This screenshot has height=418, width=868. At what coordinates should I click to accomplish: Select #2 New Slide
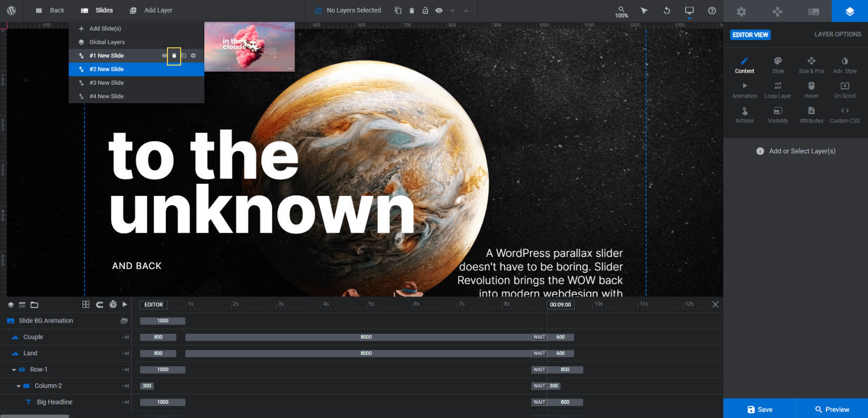136,69
